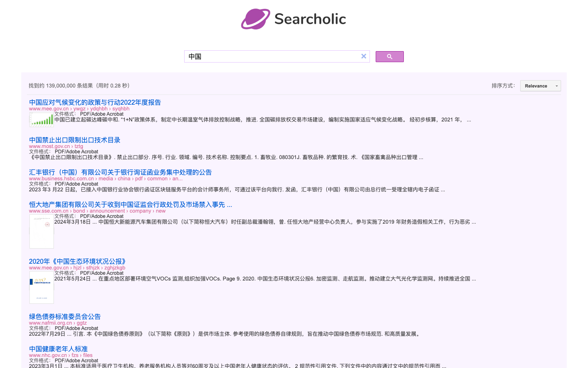The height and width of the screenshot is (368, 588).
Task: Click www.mee.gov.cn breadcrumb under climate report
Action: [x=48, y=108]
